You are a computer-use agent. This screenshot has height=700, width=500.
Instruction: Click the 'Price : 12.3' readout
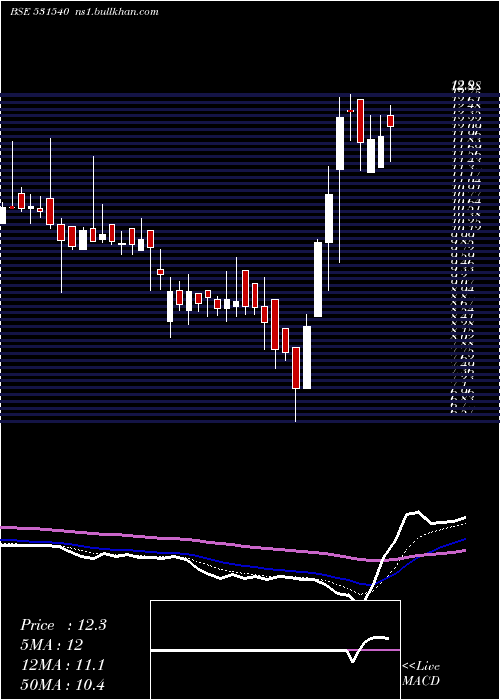(63, 625)
